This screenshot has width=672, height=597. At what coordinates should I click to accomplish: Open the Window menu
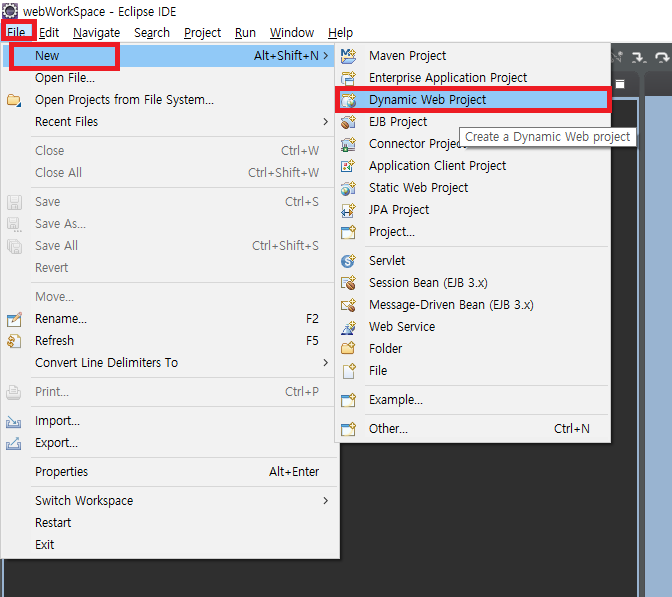[x=292, y=33]
